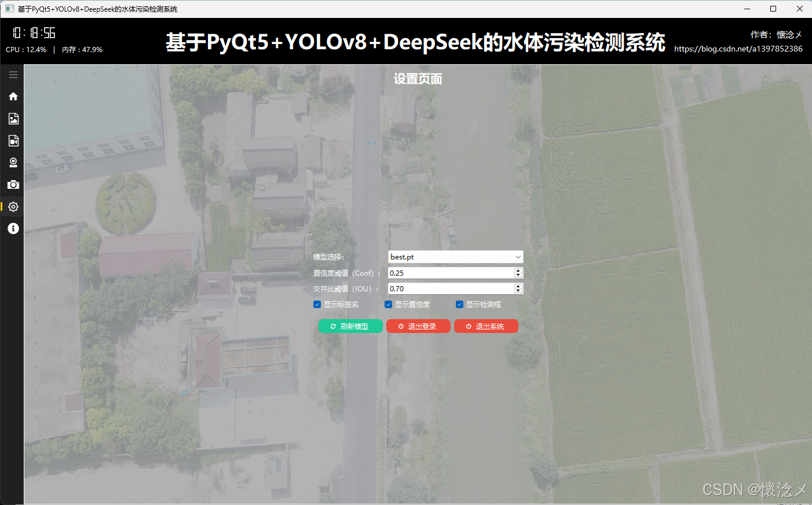Maximize the application window
This screenshot has width=812, height=505.
coord(773,9)
